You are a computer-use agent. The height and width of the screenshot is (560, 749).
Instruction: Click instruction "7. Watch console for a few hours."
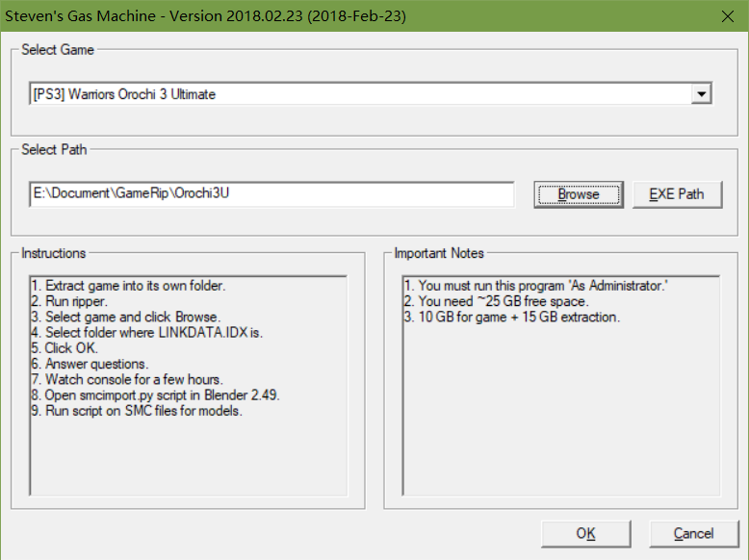tap(127, 379)
